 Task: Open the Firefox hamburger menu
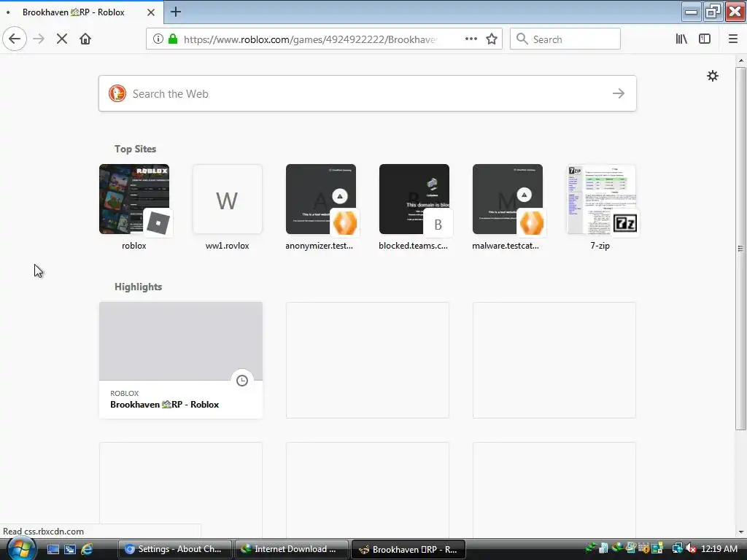tap(733, 39)
